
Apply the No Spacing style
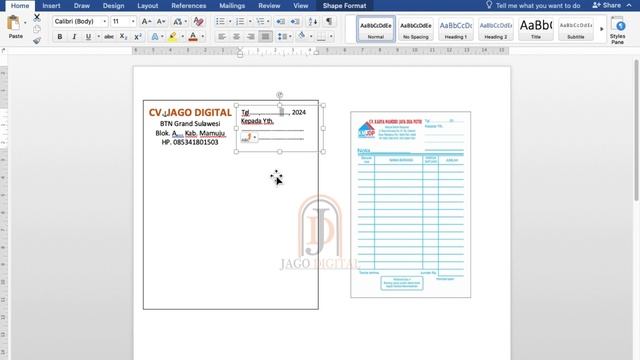[416, 29]
